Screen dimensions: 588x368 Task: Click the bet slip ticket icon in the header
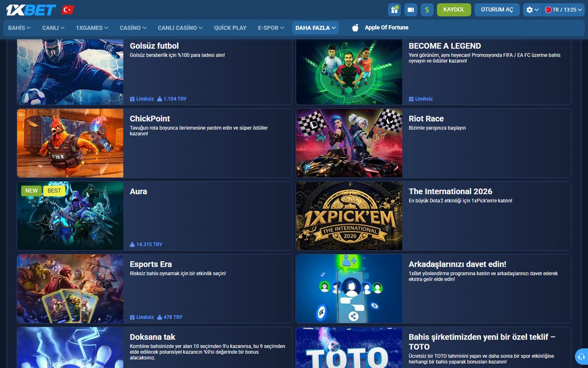point(411,10)
